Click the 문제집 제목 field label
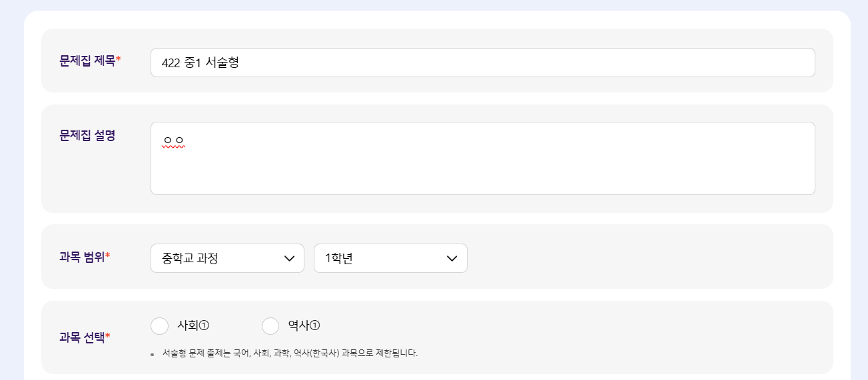The height and width of the screenshot is (380, 868). point(87,61)
